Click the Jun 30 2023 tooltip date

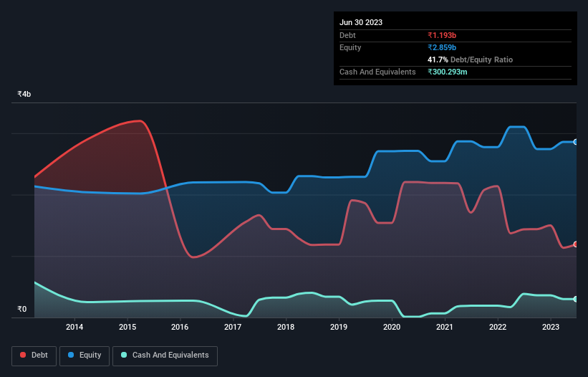361,22
